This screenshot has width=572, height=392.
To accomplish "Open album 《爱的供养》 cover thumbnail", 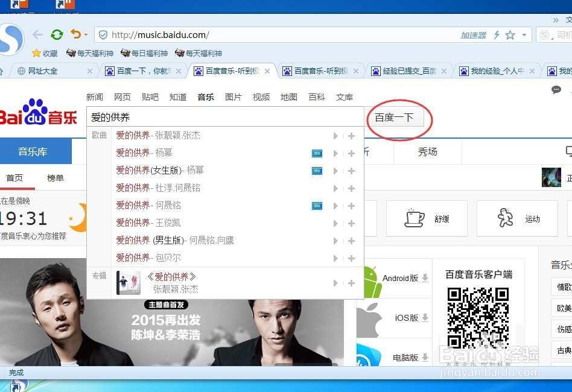I will point(129,283).
